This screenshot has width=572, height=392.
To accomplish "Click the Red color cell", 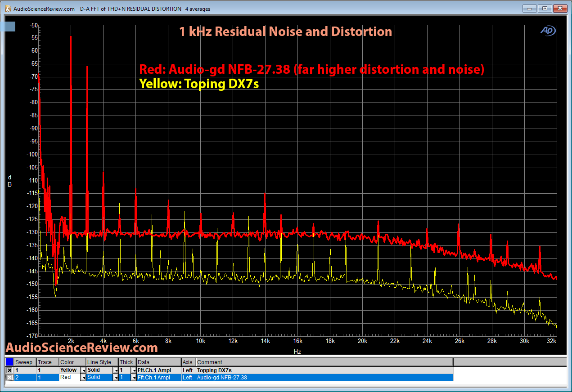I will (69, 377).
